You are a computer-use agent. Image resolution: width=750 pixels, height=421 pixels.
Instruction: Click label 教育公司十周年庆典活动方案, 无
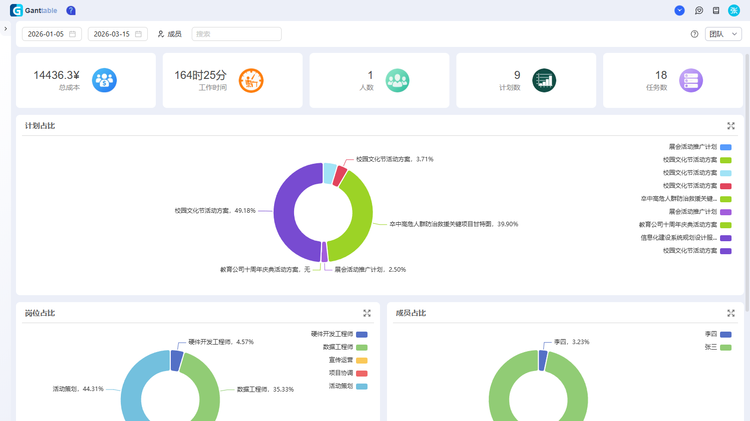[265, 270]
